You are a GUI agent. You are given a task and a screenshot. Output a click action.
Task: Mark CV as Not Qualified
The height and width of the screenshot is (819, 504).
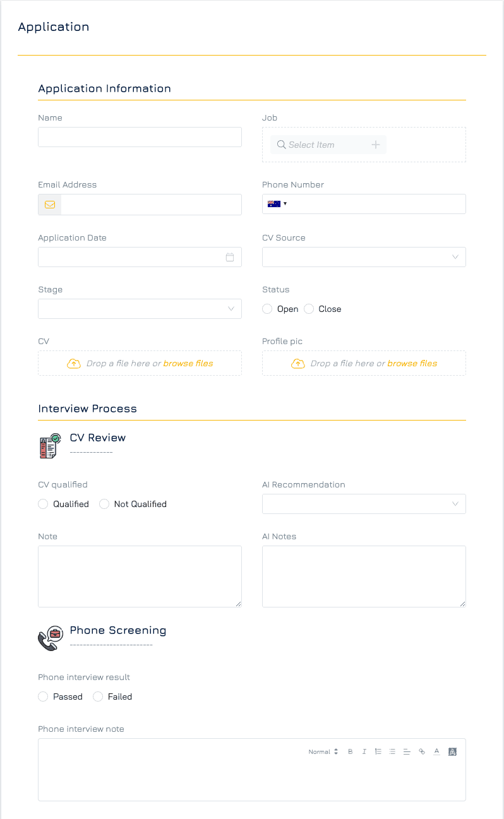pos(104,504)
